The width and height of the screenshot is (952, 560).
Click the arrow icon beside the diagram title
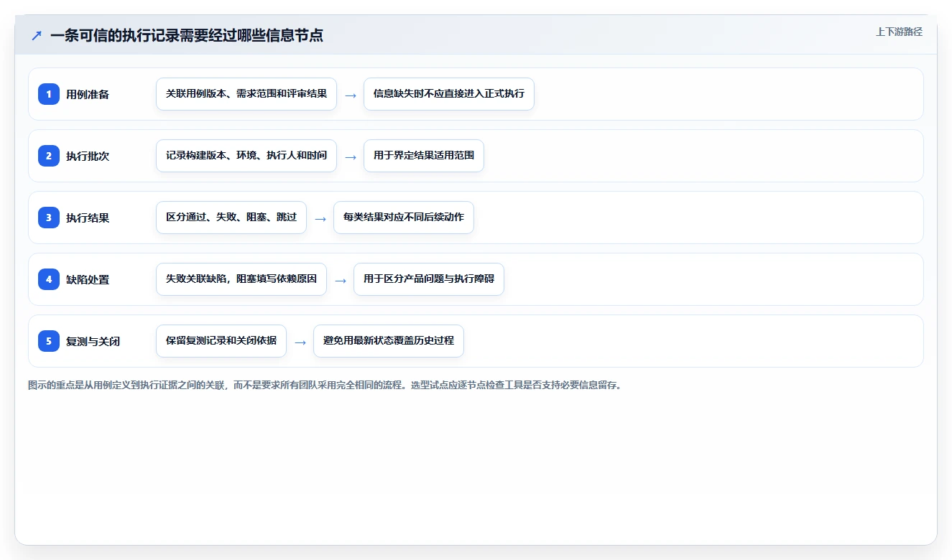pos(37,35)
